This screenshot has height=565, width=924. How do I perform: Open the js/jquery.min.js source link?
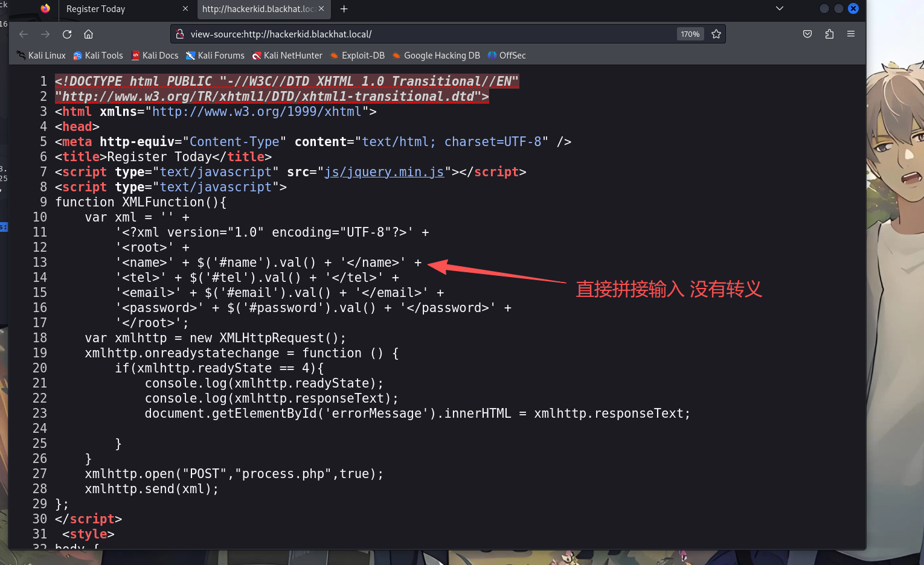[384, 172]
